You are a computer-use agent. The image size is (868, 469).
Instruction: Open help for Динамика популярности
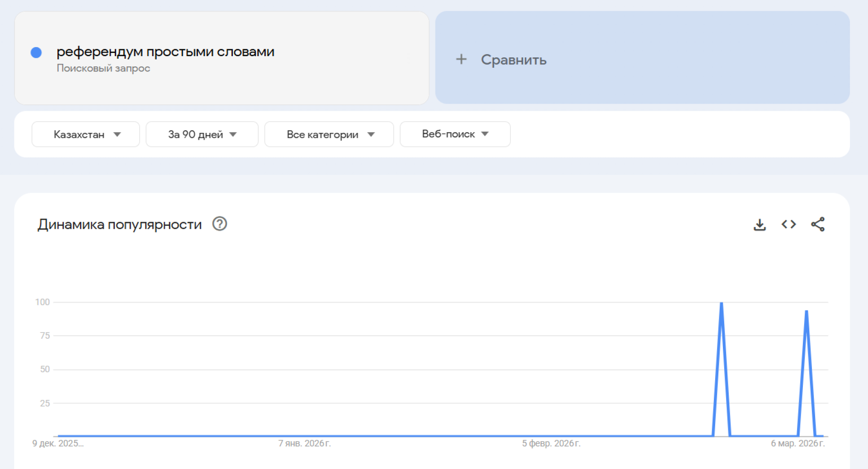point(220,224)
